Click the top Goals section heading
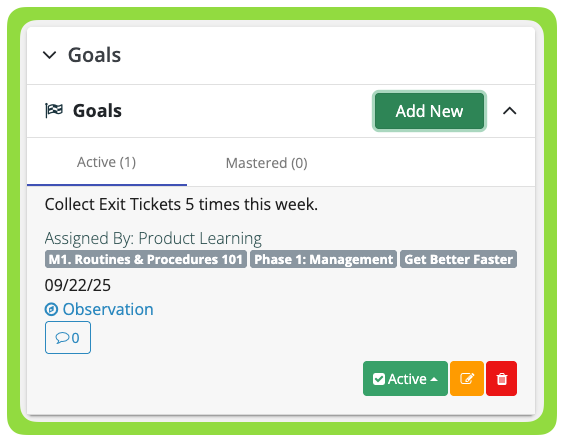Screen dimensions: 564x442 (95, 55)
